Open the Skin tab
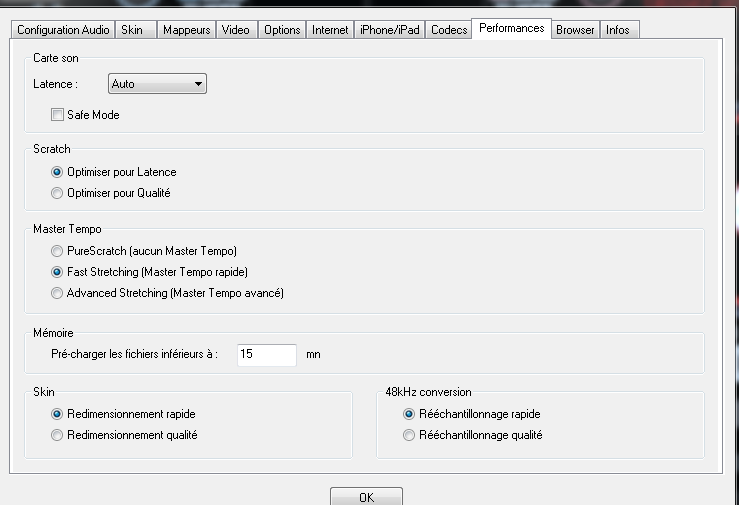This screenshot has width=739, height=505. pos(132,30)
